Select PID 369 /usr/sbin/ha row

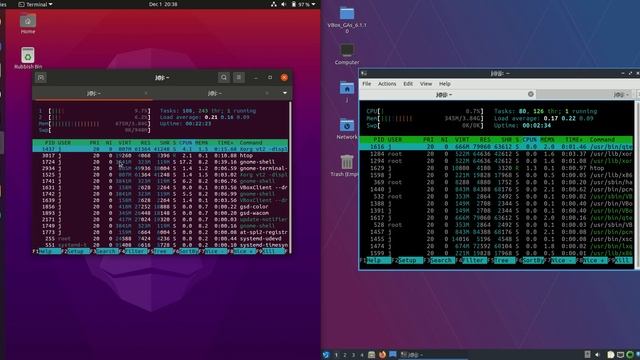coord(496,182)
